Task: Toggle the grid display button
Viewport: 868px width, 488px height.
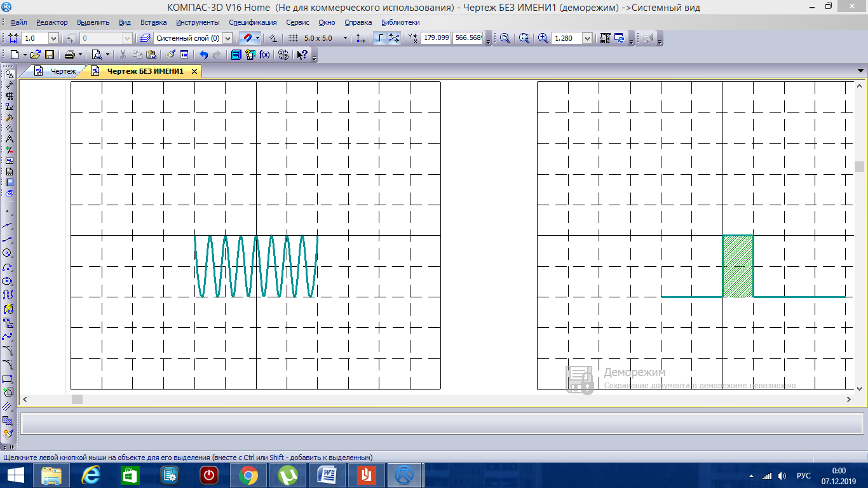Action: (293, 38)
